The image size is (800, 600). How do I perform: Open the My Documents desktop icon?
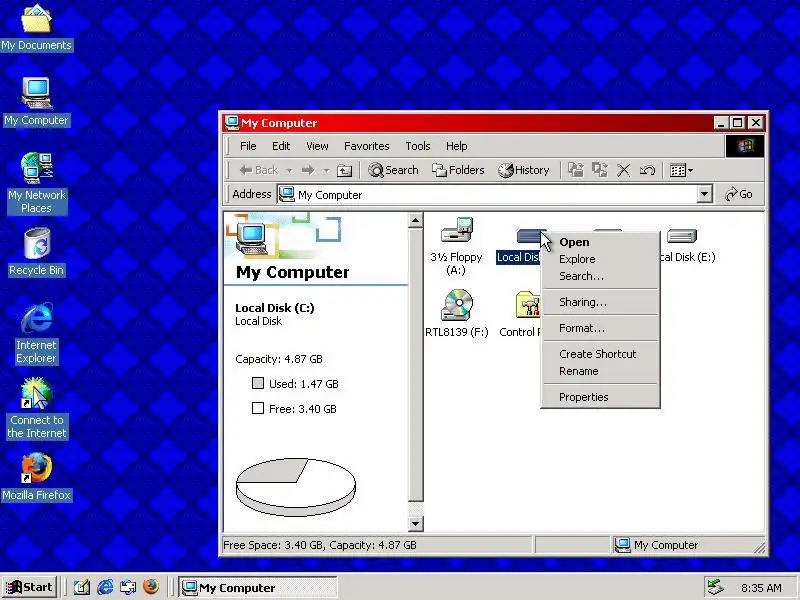[x=36, y=27]
